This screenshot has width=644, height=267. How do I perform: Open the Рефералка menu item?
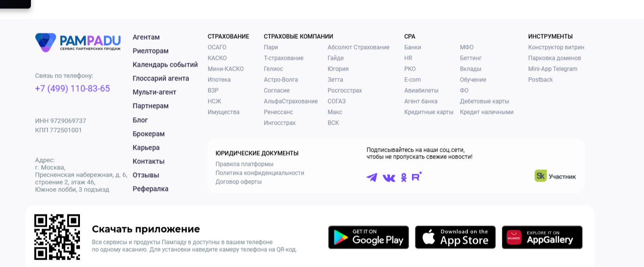click(151, 189)
